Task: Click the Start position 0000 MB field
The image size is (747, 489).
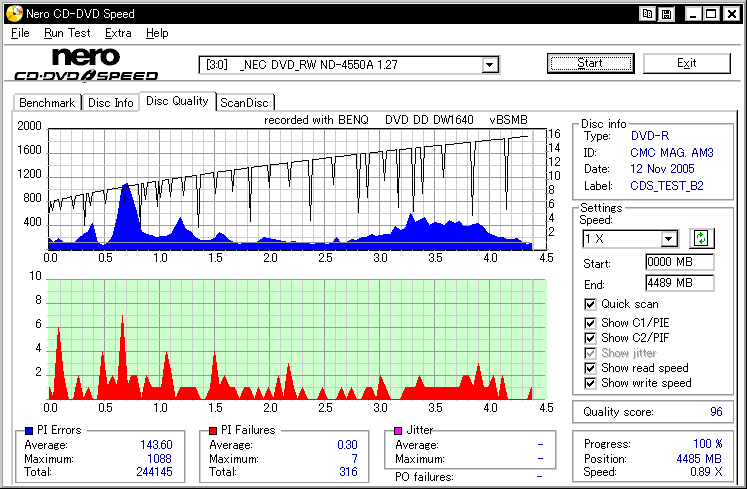Action: (x=680, y=262)
